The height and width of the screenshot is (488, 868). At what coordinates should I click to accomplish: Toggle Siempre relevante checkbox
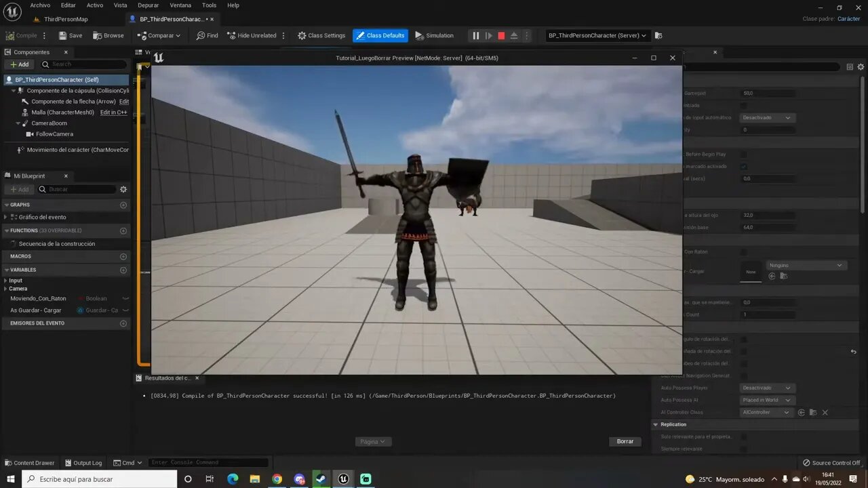(744, 449)
